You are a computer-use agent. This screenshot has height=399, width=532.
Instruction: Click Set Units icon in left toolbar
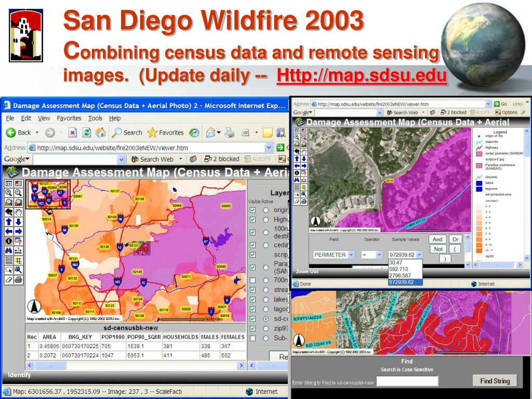[9, 260]
